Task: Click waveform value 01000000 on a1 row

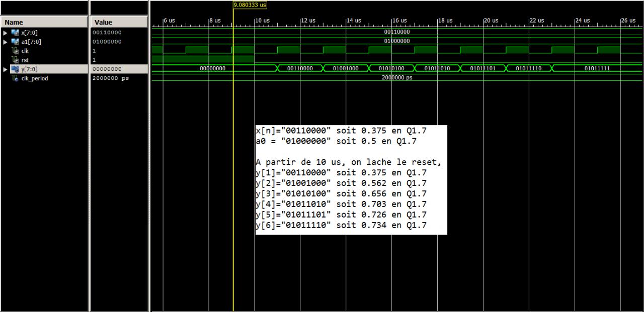Action: tap(397, 42)
